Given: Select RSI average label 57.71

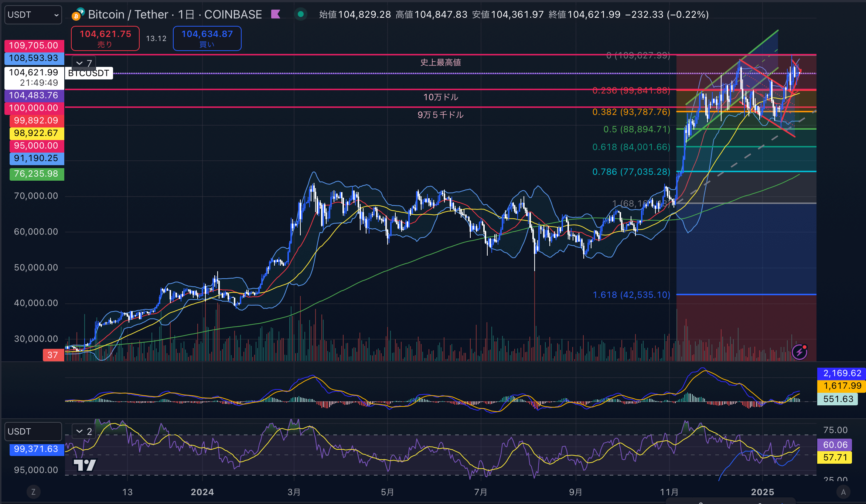Looking at the screenshot, I should pos(835,457).
